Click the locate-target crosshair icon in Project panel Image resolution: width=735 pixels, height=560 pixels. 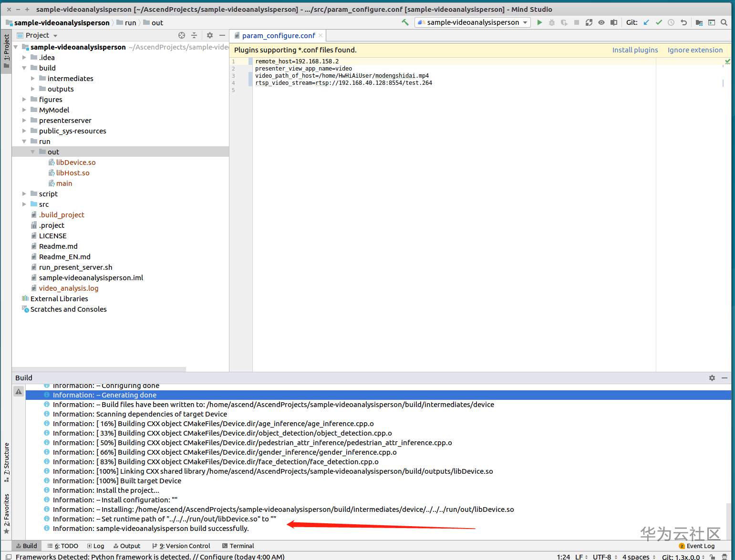pyautogui.click(x=182, y=35)
